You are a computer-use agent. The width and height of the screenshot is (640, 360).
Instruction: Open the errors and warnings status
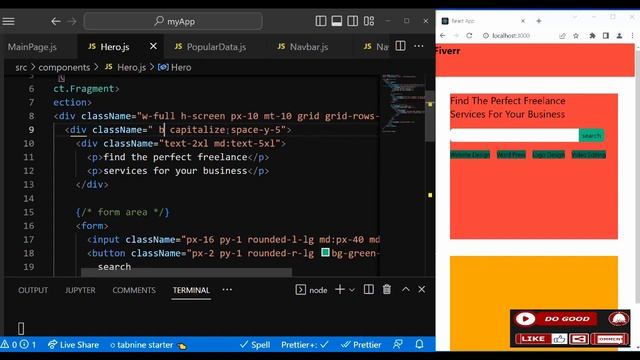point(18,345)
